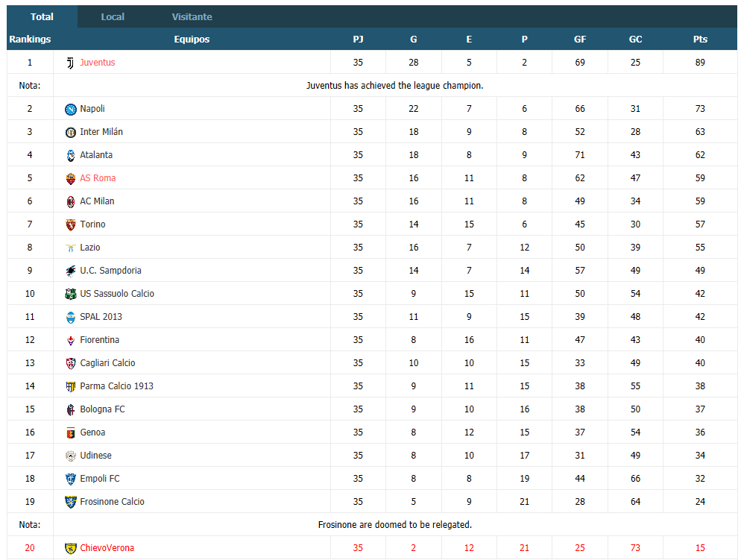
Task: Click the U.C. Sampdoria club crest
Action: [70, 271]
